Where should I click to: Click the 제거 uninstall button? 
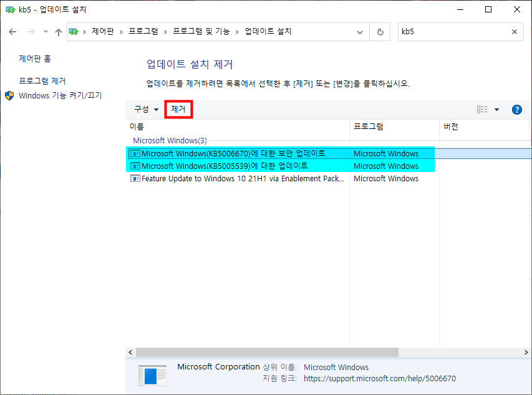click(x=178, y=109)
